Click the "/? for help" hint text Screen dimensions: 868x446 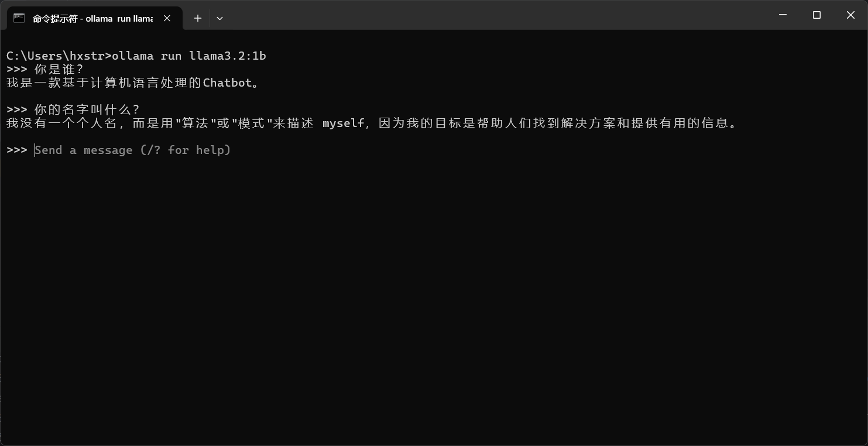tap(186, 150)
